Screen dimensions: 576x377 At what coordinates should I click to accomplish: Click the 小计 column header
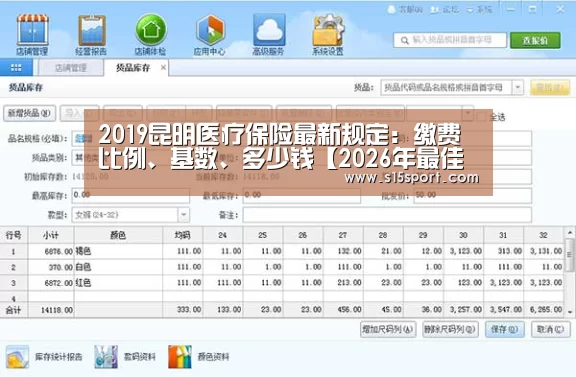pyautogui.click(x=51, y=235)
